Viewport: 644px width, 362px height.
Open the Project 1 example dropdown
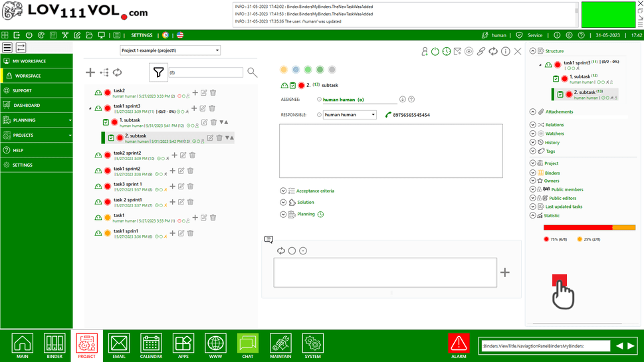tap(170, 50)
